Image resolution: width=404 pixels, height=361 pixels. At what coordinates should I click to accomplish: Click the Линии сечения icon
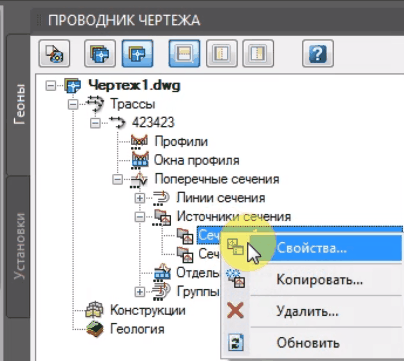tap(161, 198)
